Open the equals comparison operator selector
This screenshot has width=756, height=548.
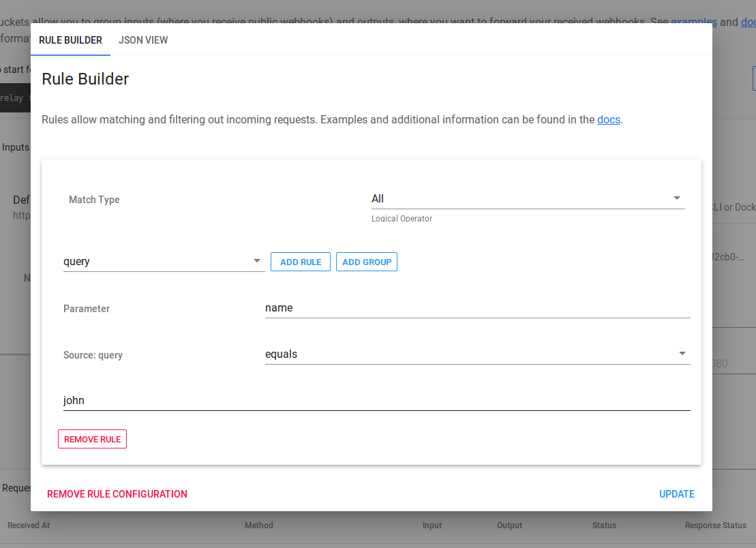(477, 354)
